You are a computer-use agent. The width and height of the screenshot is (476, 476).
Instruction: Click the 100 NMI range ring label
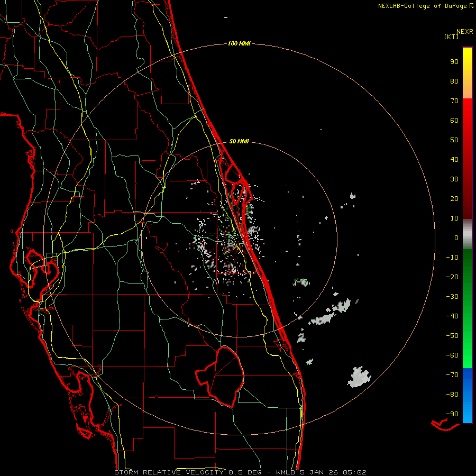(x=239, y=43)
